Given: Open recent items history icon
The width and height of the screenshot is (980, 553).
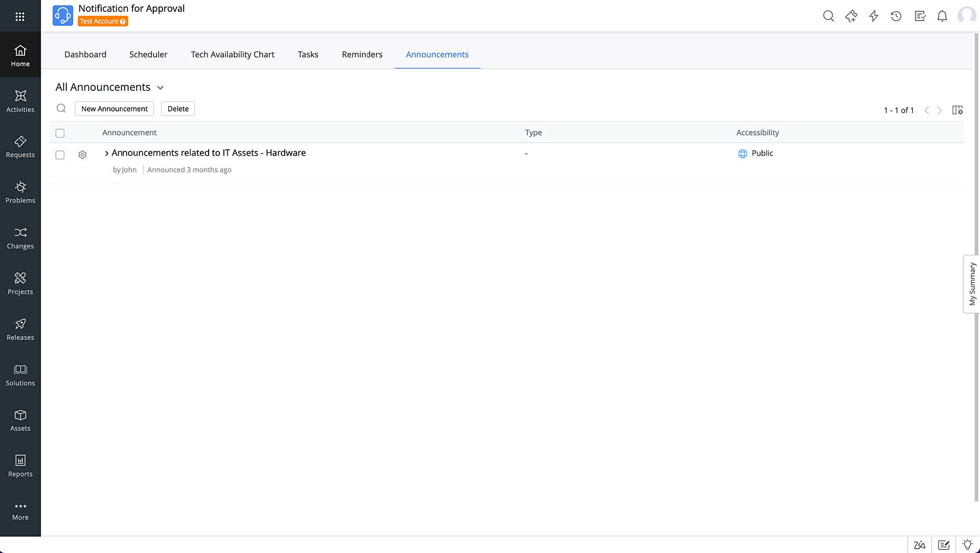Looking at the screenshot, I should click(x=896, y=16).
